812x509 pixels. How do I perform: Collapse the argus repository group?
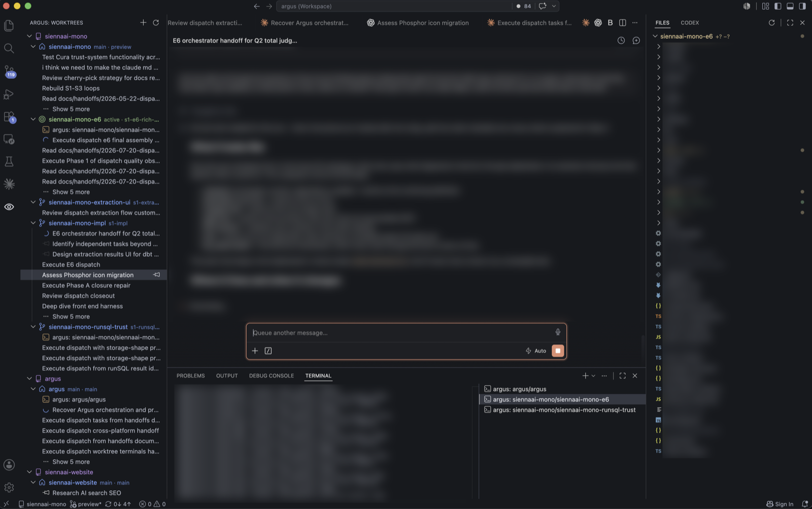pyautogui.click(x=29, y=379)
